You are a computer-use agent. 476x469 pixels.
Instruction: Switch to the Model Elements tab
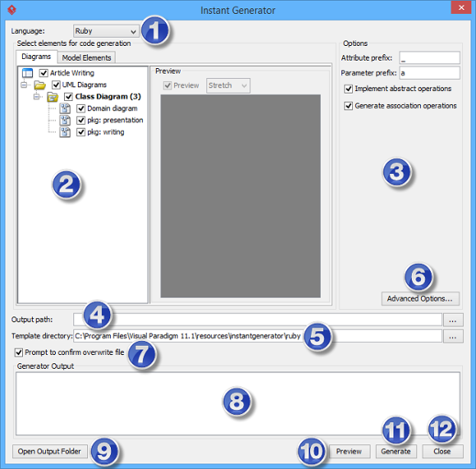(86, 57)
